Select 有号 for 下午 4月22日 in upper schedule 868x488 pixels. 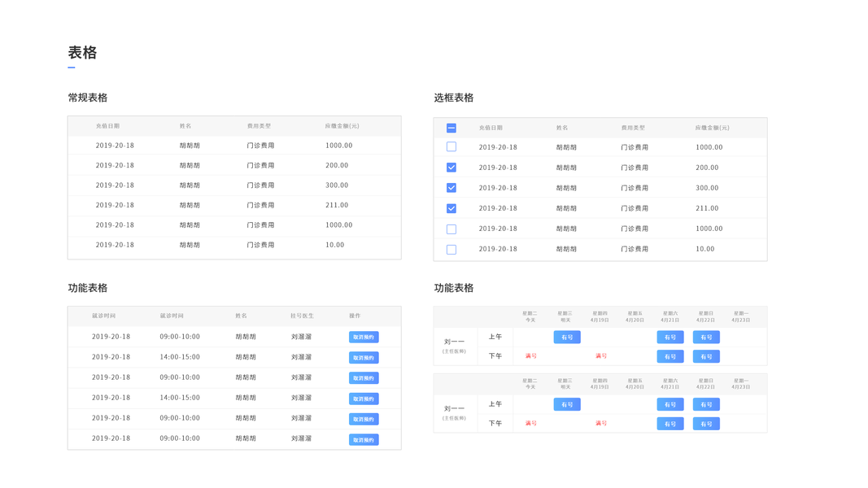click(706, 356)
